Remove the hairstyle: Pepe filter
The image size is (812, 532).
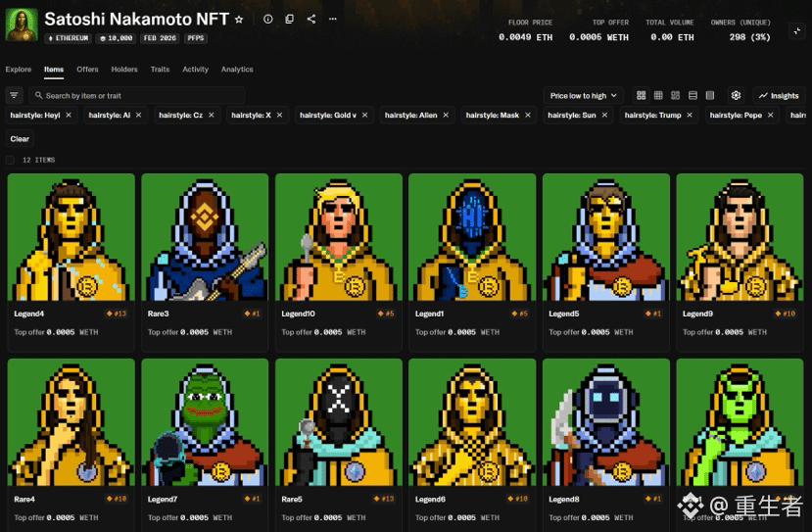coord(771,115)
